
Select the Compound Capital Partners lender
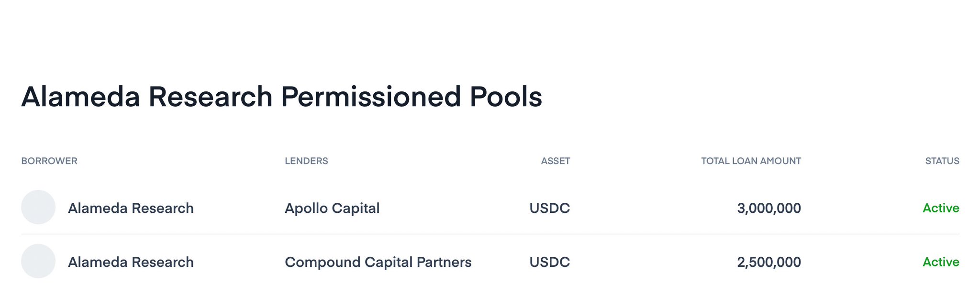378,262
